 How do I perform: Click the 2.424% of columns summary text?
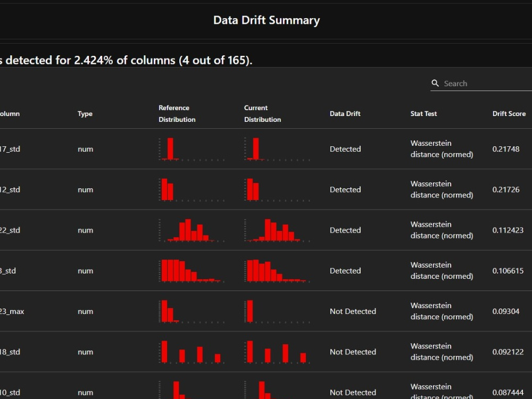125,60
